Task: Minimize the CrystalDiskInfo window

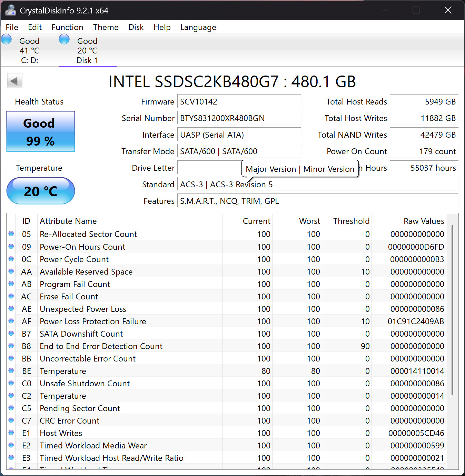Action: [x=385, y=10]
